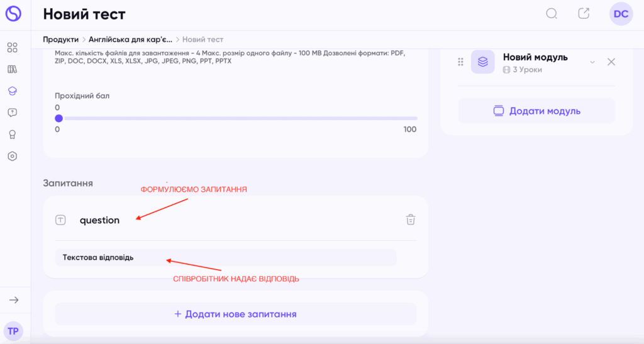644x344 pixels.
Task: Open Англійська для кар'є... breadcrumb
Action: click(131, 40)
